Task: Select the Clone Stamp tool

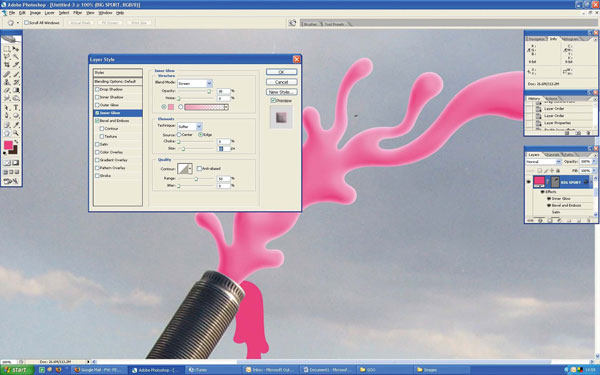Action: 7,82
